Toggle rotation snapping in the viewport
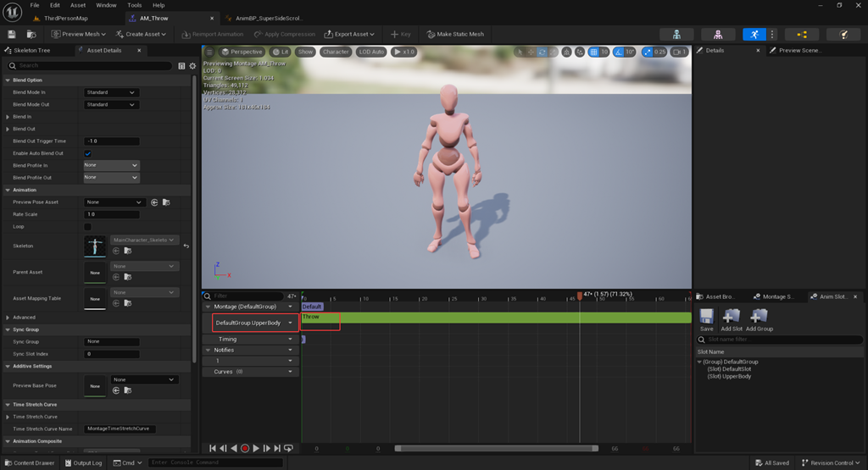The width and height of the screenshot is (868, 470). 618,52
